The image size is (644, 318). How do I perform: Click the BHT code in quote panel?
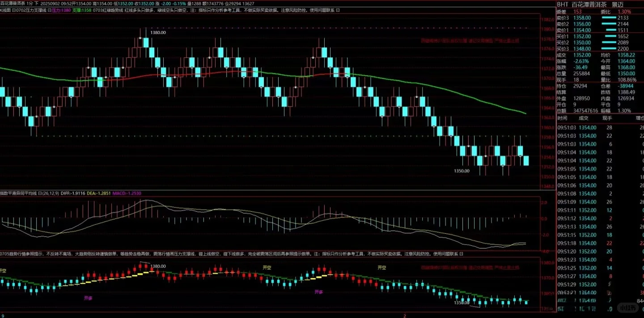click(563, 4)
